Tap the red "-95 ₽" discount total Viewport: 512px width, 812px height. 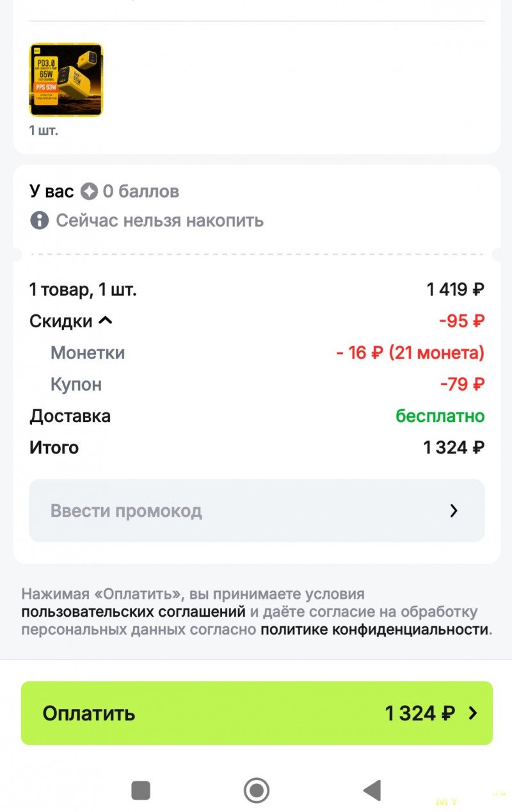pyautogui.click(x=461, y=321)
